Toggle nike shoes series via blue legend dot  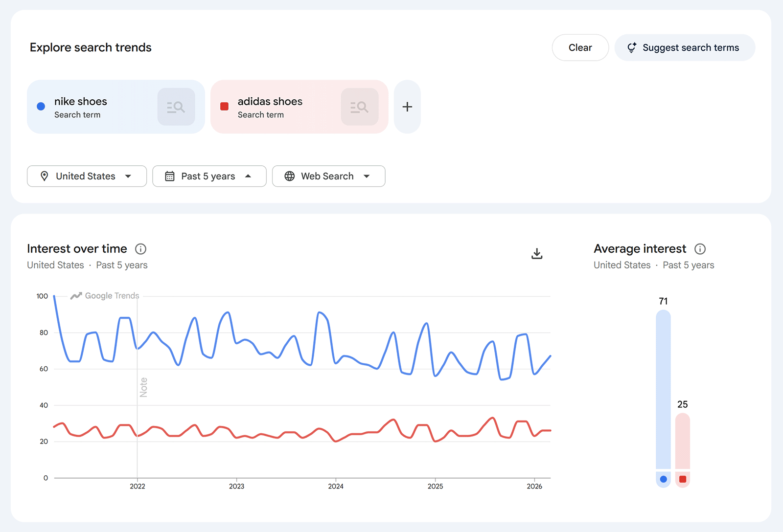[x=663, y=480]
